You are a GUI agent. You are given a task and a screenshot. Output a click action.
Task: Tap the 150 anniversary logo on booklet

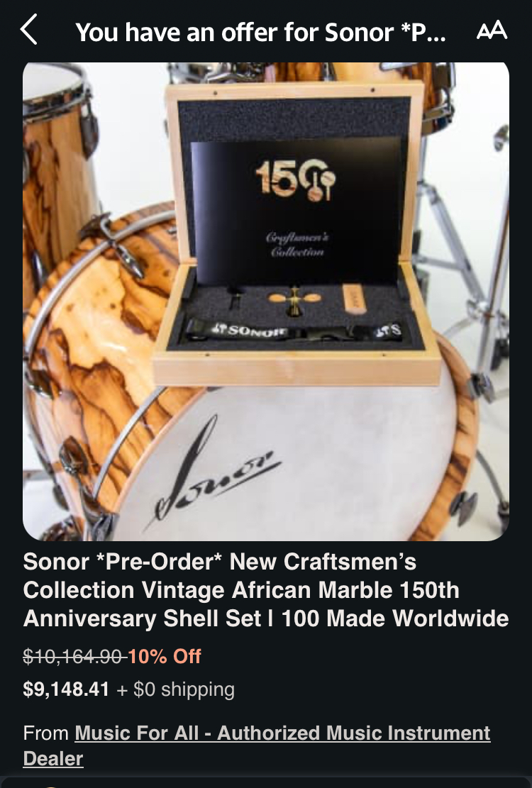(x=295, y=181)
